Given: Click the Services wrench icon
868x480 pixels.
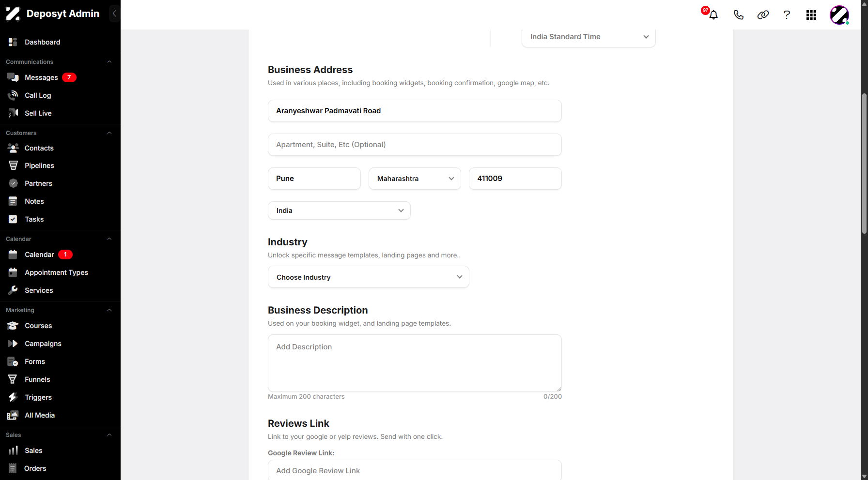Looking at the screenshot, I should pos(13,290).
